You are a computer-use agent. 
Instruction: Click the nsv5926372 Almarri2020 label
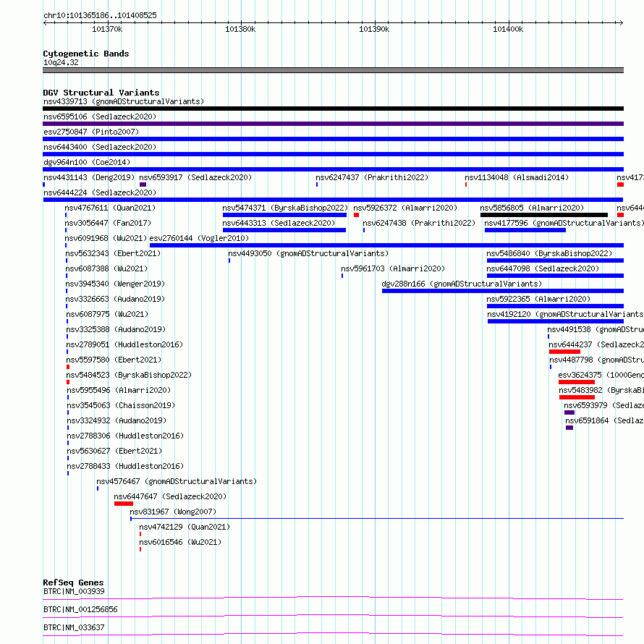[x=405, y=208]
